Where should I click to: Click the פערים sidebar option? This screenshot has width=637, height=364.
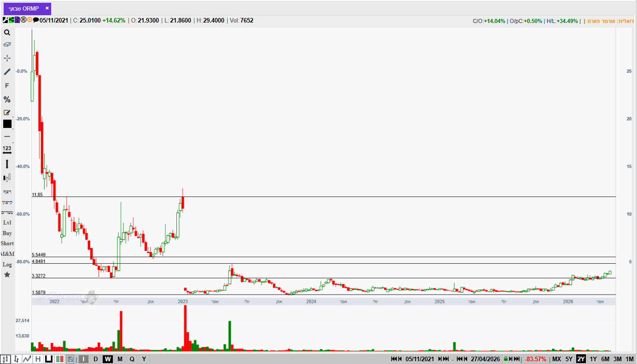pos(7,213)
